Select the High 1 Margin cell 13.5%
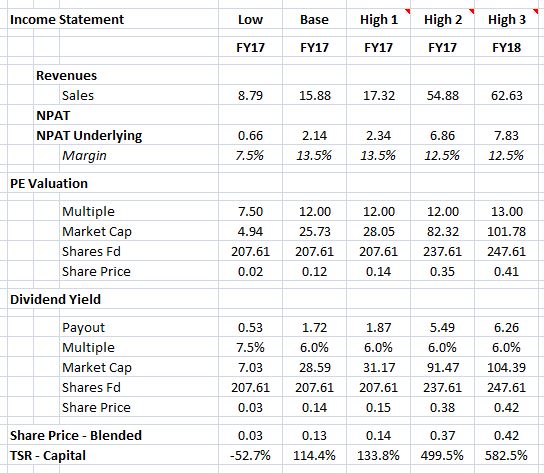544x473 pixels. click(378, 155)
